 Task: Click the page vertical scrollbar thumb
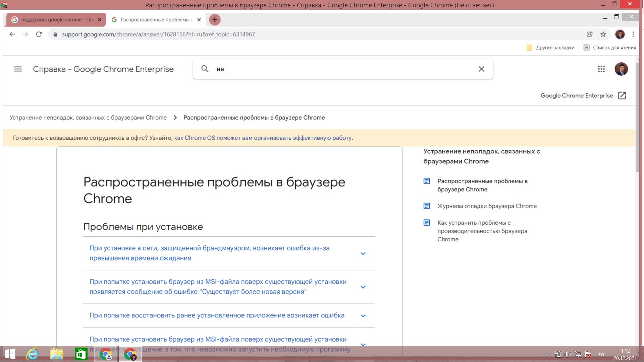click(638, 117)
